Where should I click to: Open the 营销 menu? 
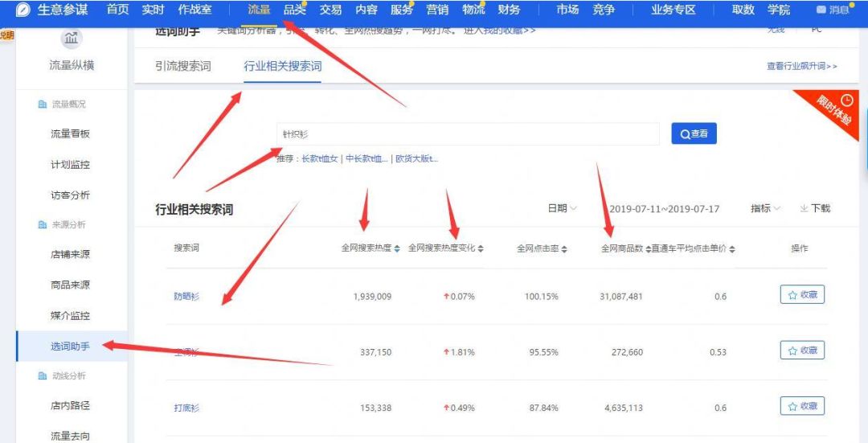point(437,10)
